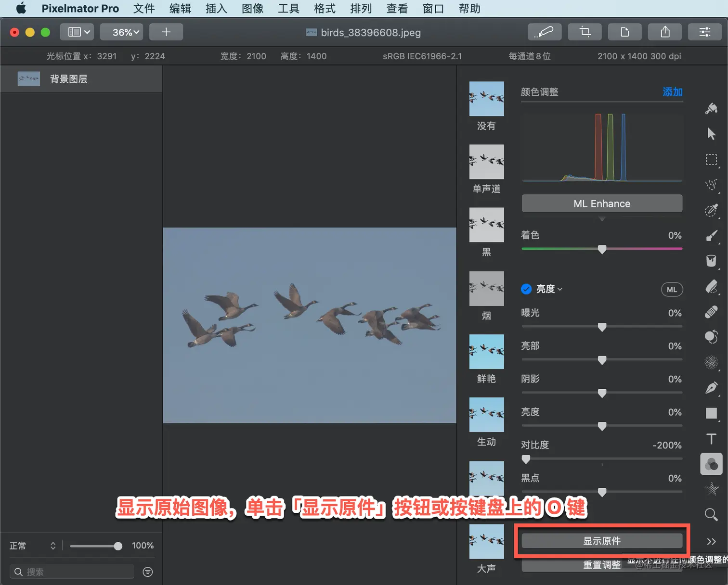
Task: Open the Pixelmator Pro application menu
Action: click(x=80, y=9)
